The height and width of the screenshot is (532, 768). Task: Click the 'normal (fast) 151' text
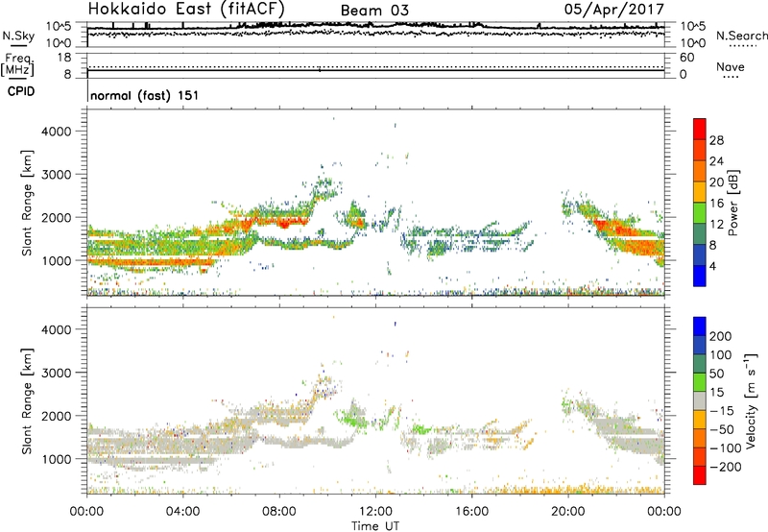click(145, 95)
